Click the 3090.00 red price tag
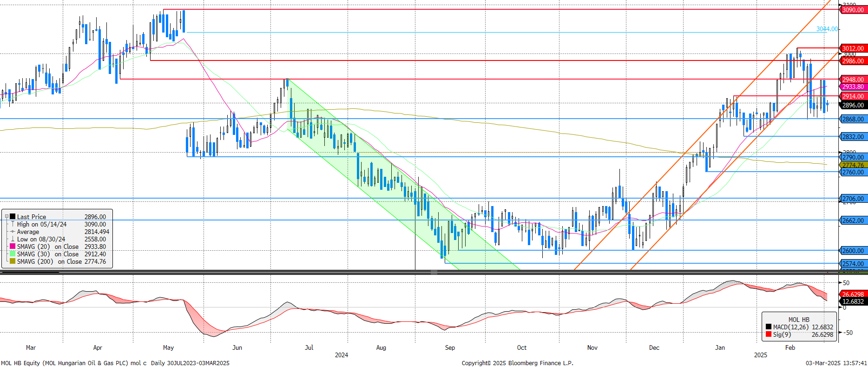The image size is (868, 367). (854, 10)
